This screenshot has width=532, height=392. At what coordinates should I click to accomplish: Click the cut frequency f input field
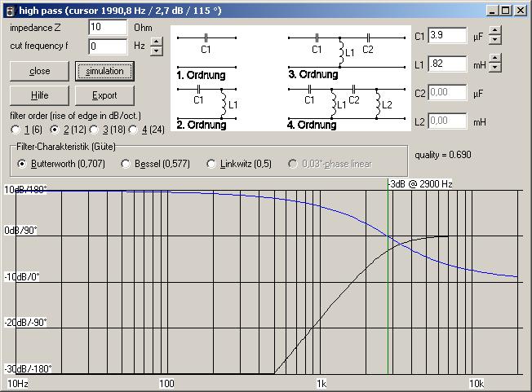[x=108, y=46]
